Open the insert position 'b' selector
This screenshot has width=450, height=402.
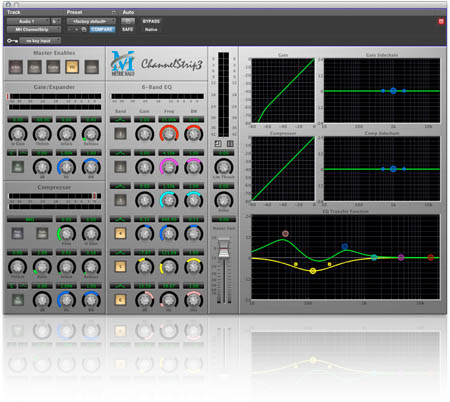(56, 21)
